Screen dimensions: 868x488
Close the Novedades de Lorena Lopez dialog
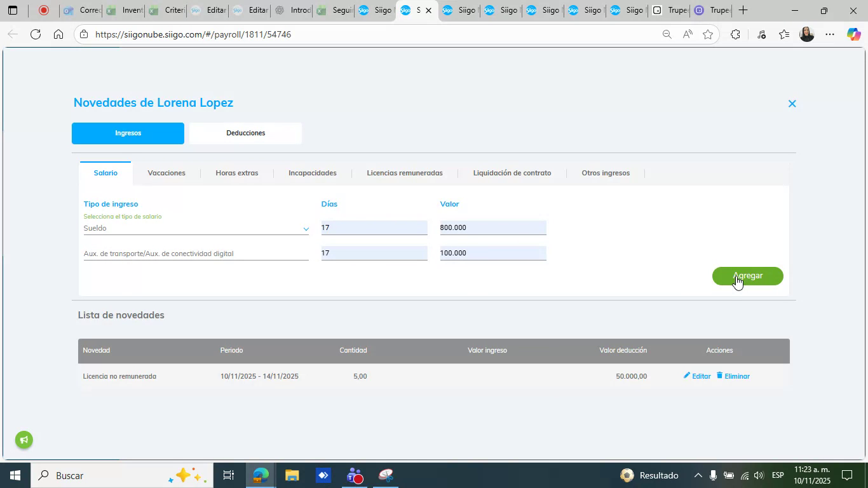click(x=792, y=104)
